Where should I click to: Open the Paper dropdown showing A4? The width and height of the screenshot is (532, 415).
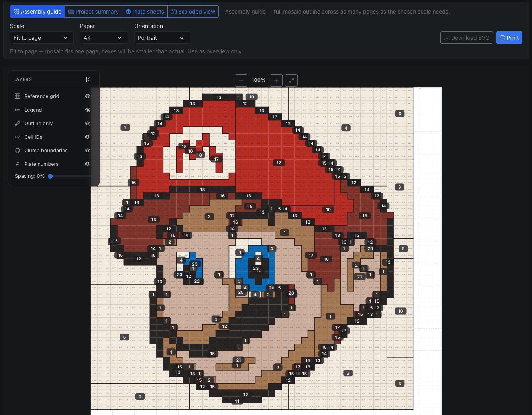[x=104, y=38]
